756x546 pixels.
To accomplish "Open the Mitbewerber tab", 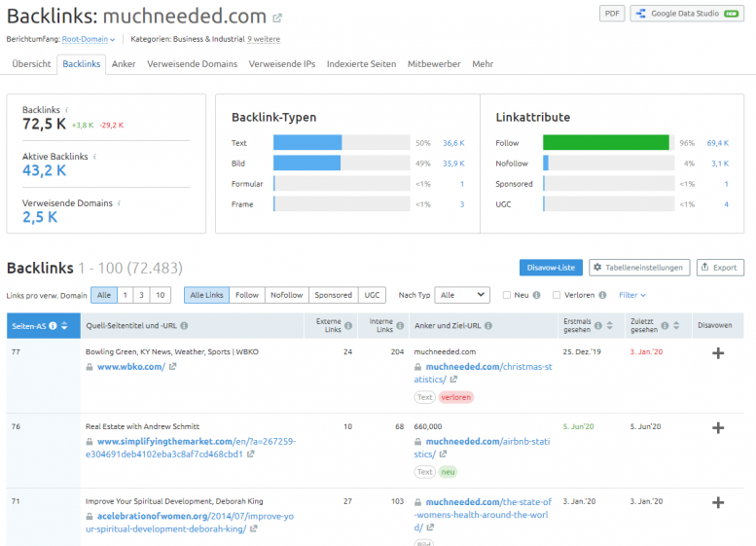I will [434, 63].
